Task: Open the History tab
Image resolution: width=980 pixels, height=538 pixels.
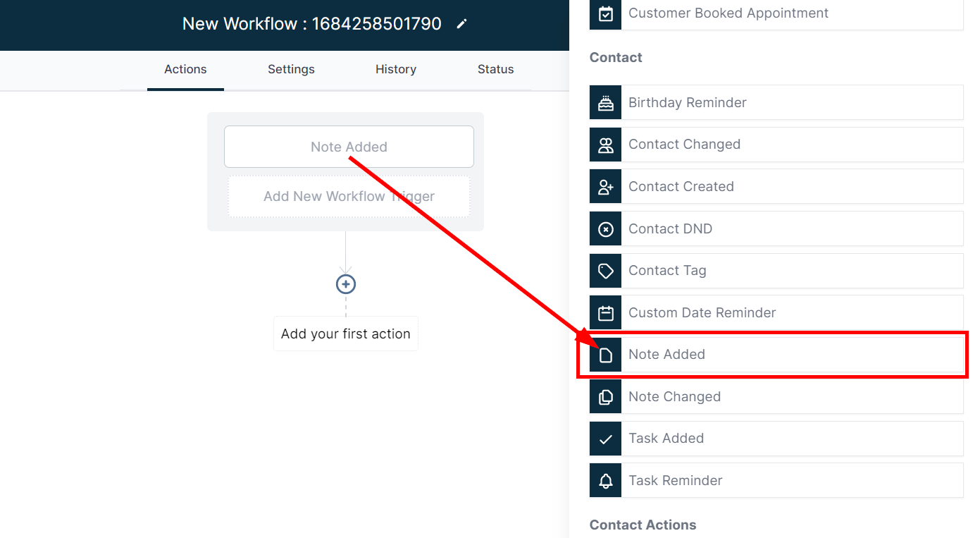Action: point(395,69)
